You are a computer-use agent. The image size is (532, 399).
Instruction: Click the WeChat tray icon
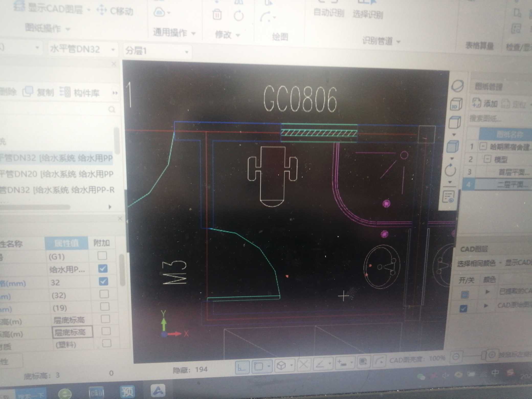pos(421,376)
